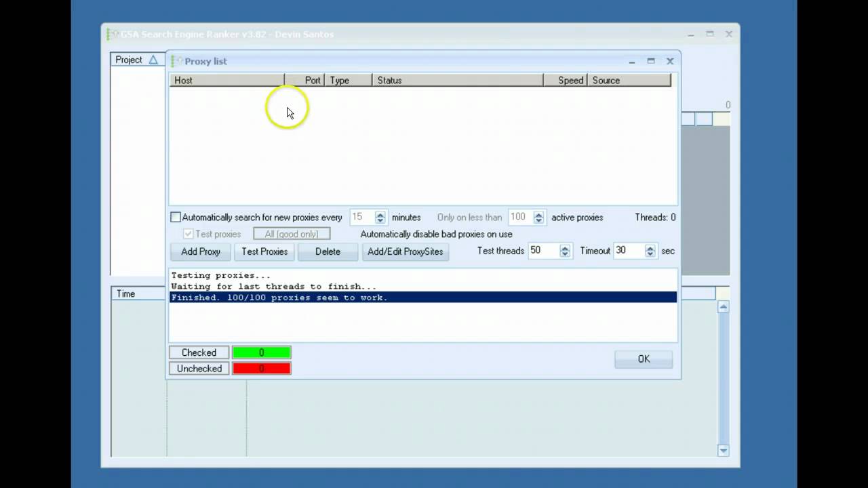Adjust the active proxies spinner arrows
868x488 pixels.
pyautogui.click(x=539, y=218)
